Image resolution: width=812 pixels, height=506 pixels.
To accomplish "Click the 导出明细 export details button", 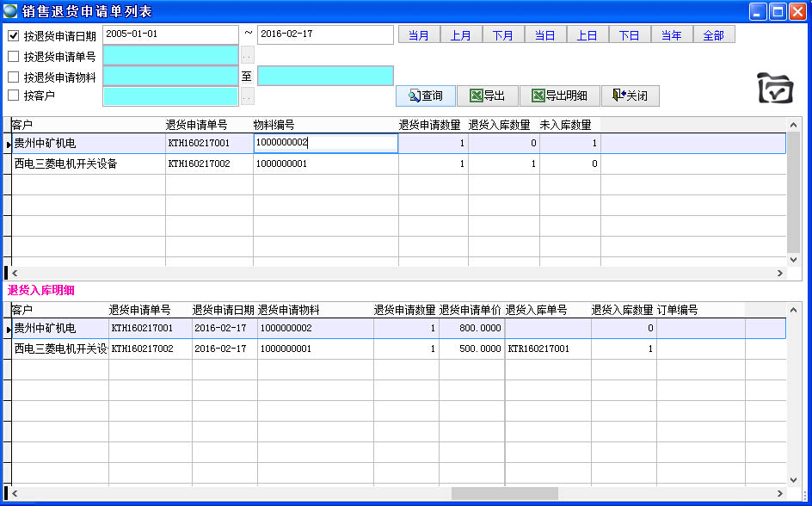I will pyautogui.click(x=560, y=96).
